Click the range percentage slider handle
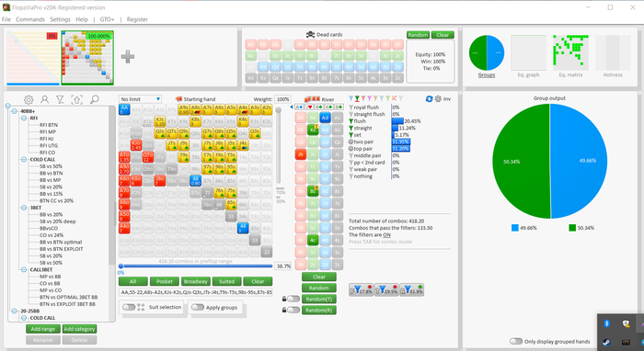The image size is (644, 351). click(x=121, y=266)
